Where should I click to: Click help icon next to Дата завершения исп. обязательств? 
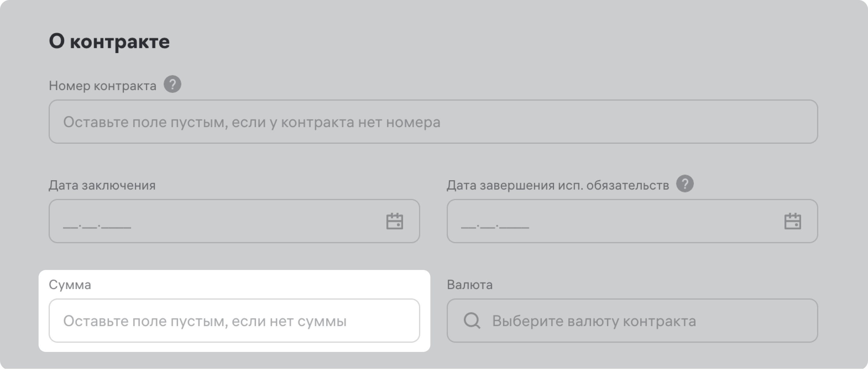coord(685,184)
